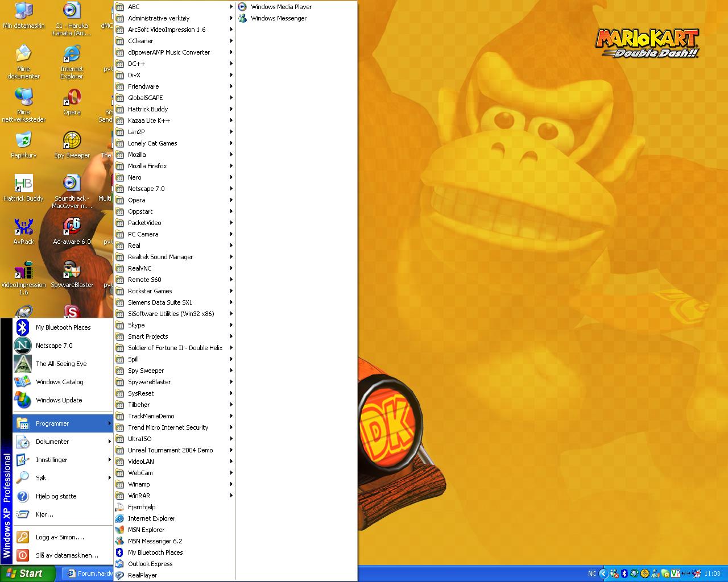
Task: Open the CCleaner program folder
Action: [x=175, y=41]
